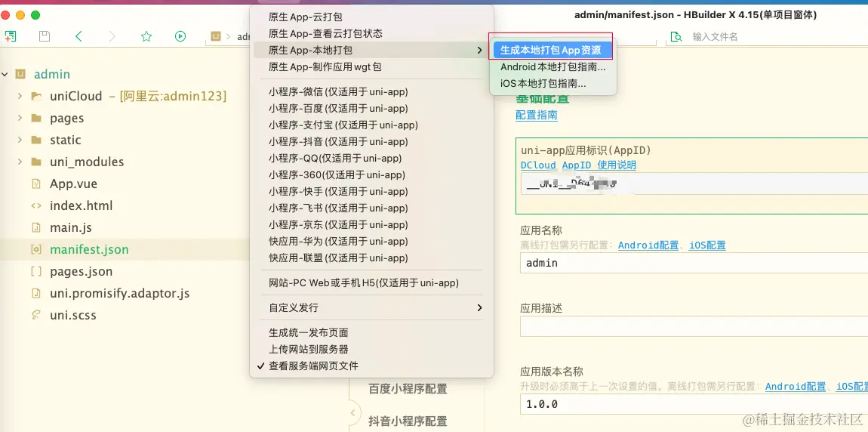Open the 自定义发行 submenu arrow
The image size is (868, 432).
[x=479, y=307]
